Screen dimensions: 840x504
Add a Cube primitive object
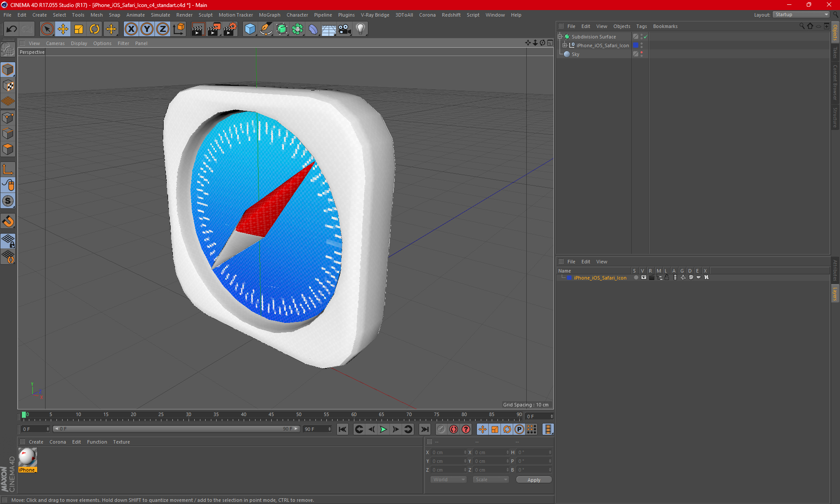point(250,29)
